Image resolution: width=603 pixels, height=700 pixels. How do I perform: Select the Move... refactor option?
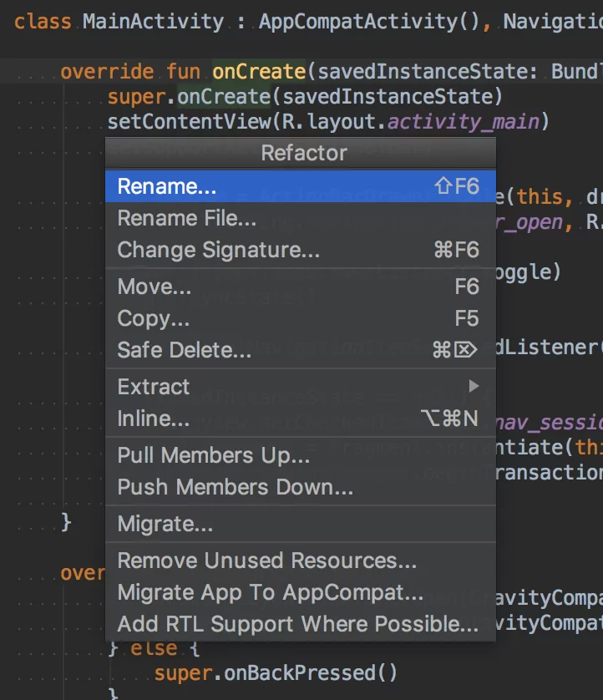click(x=301, y=287)
